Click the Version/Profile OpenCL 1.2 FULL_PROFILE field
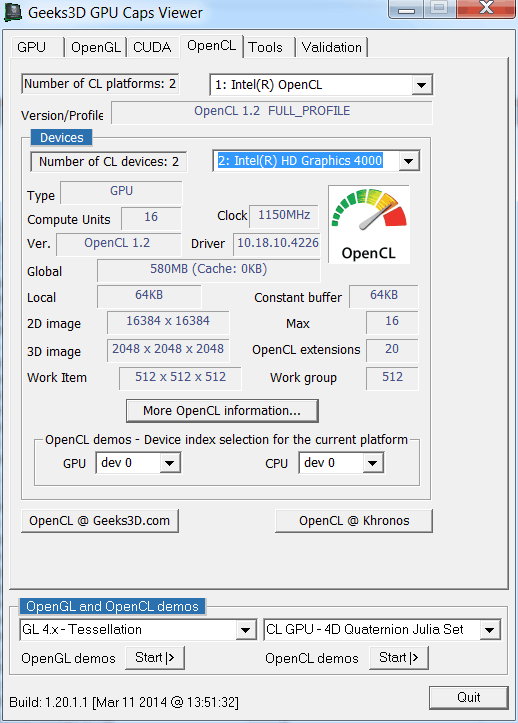The width and height of the screenshot is (518, 723). [272, 113]
